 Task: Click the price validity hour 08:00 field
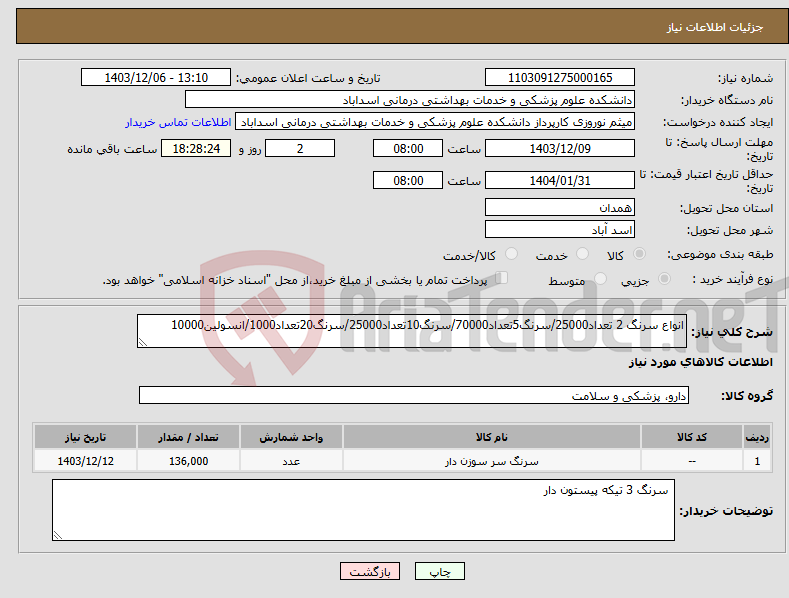tap(408, 180)
